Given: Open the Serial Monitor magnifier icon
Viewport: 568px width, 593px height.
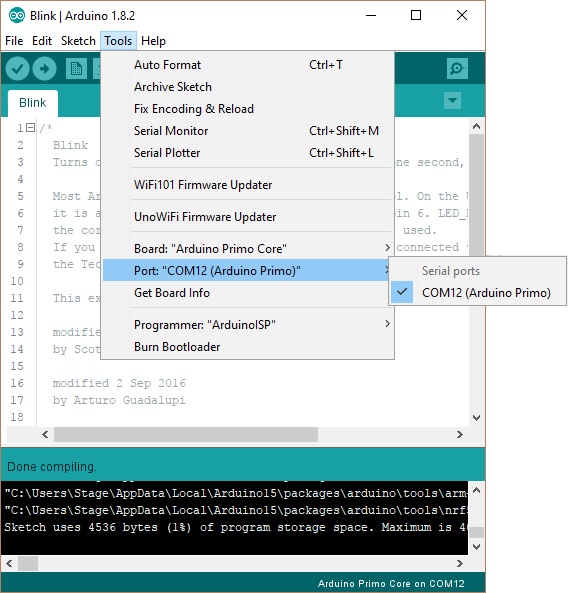Looking at the screenshot, I should pos(457,68).
